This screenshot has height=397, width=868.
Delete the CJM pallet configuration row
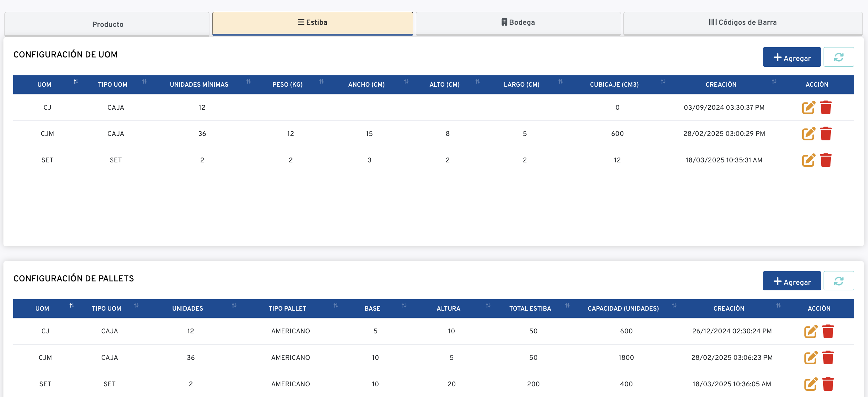tap(828, 358)
